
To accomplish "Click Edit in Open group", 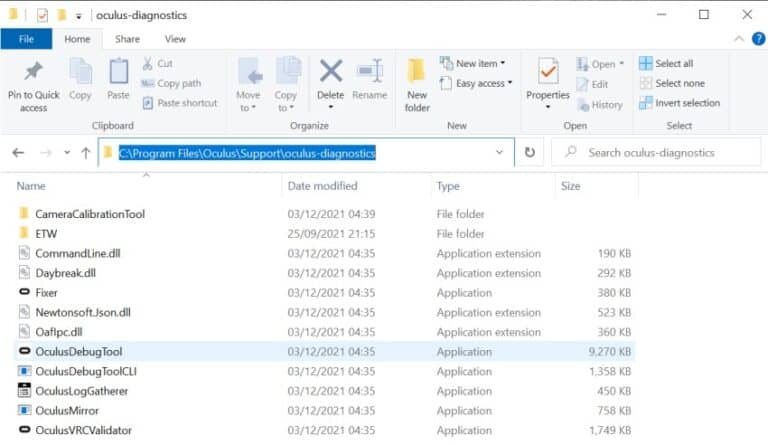I will [x=592, y=84].
